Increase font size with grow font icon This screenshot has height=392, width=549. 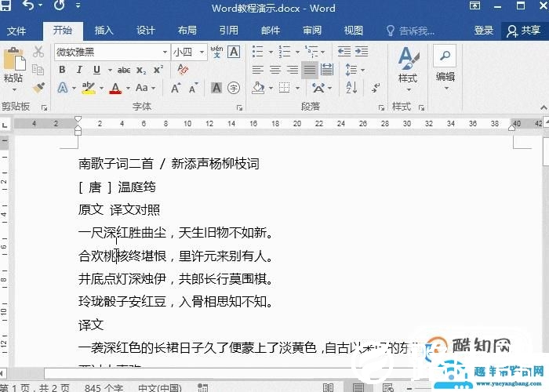pos(176,88)
